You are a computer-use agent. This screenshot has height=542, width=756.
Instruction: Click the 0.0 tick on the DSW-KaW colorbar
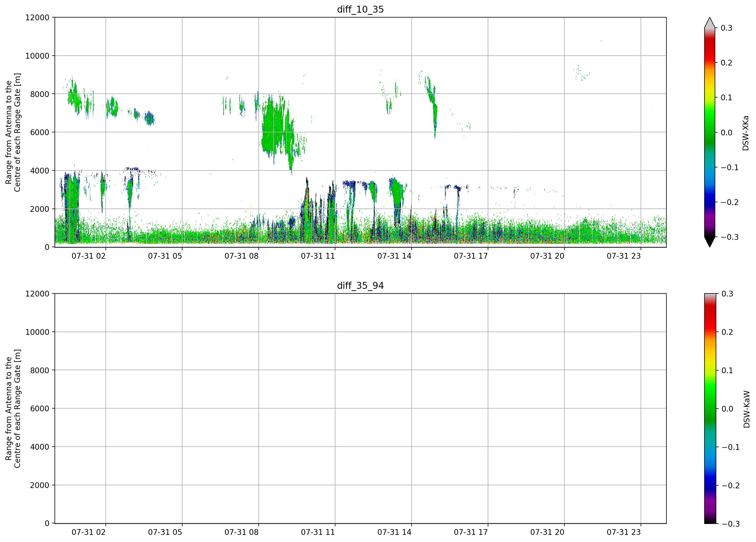pos(727,409)
